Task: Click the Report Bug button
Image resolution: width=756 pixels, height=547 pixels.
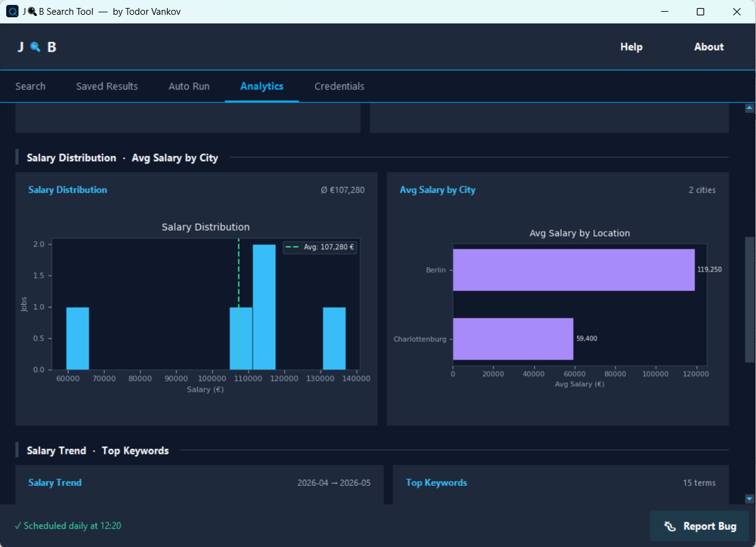Action: click(700, 526)
